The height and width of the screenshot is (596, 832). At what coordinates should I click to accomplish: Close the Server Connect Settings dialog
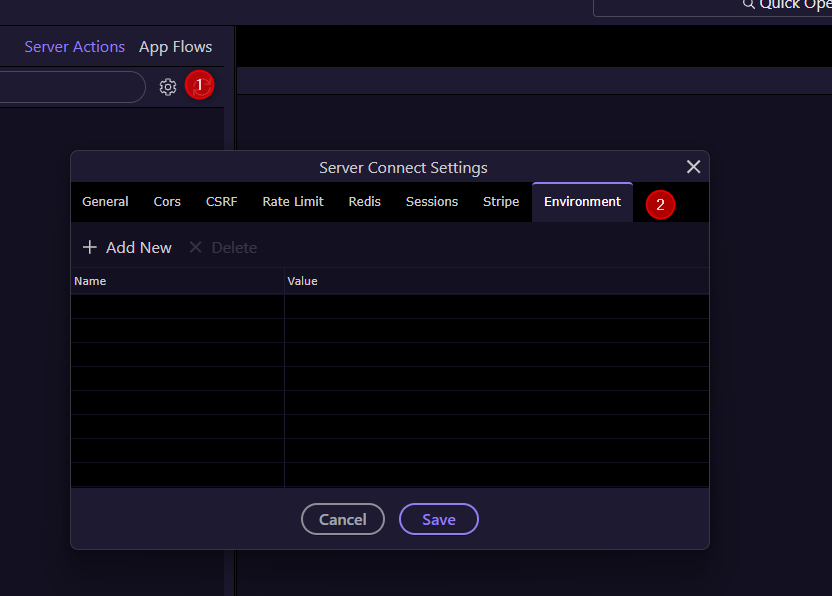(693, 167)
